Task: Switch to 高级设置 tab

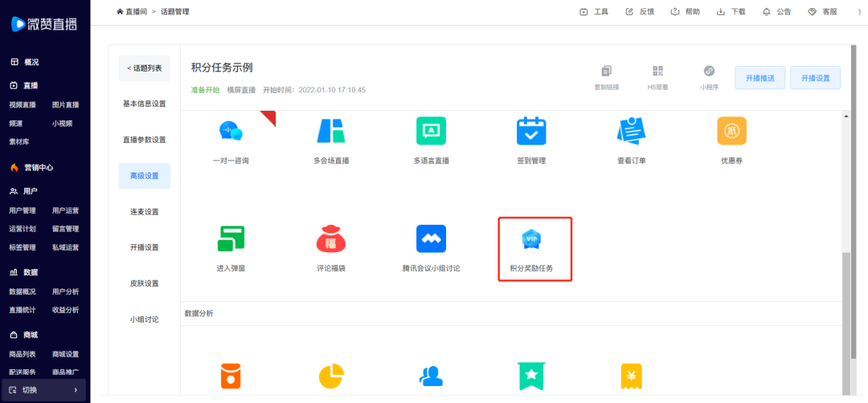Action: [145, 176]
